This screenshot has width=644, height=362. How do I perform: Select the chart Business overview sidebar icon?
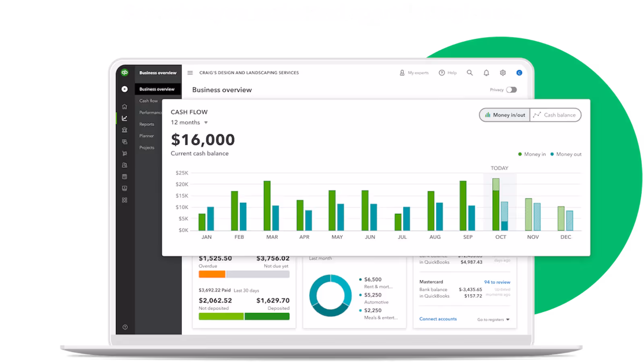pos(125,118)
